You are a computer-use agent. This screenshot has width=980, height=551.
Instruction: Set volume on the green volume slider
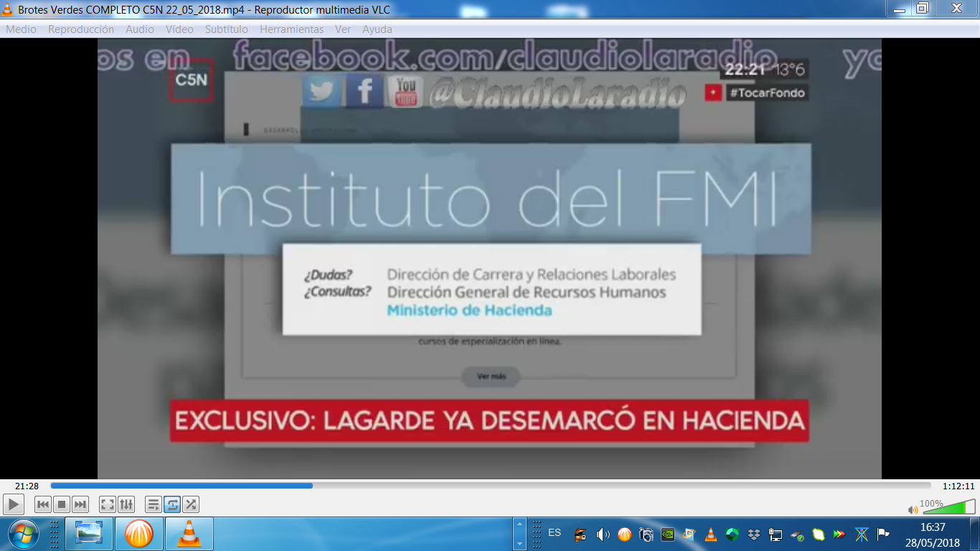point(948,507)
